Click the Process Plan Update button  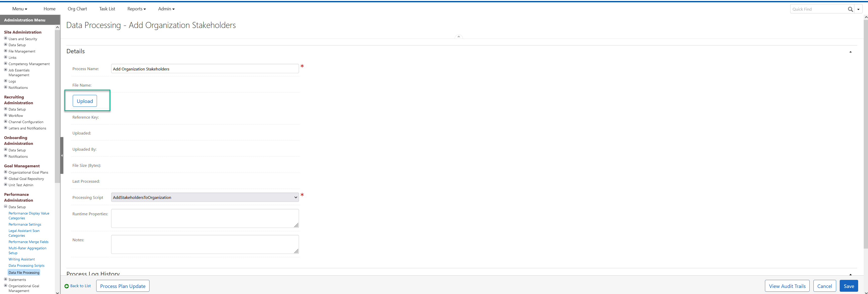[x=123, y=286]
